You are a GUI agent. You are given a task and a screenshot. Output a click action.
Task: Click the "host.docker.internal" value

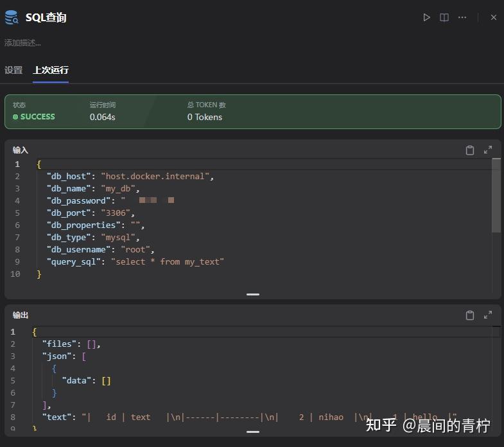point(155,177)
